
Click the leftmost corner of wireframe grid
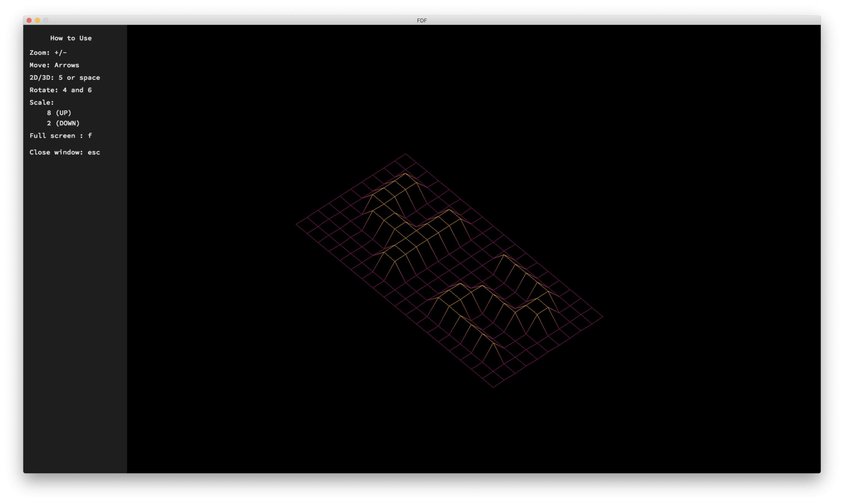tap(296, 224)
